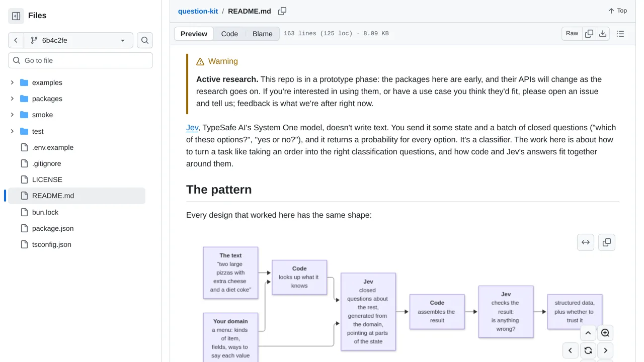Screen dimensions: 644x362
Task: Switch to the Preview tab
Action: click(194, 34)
